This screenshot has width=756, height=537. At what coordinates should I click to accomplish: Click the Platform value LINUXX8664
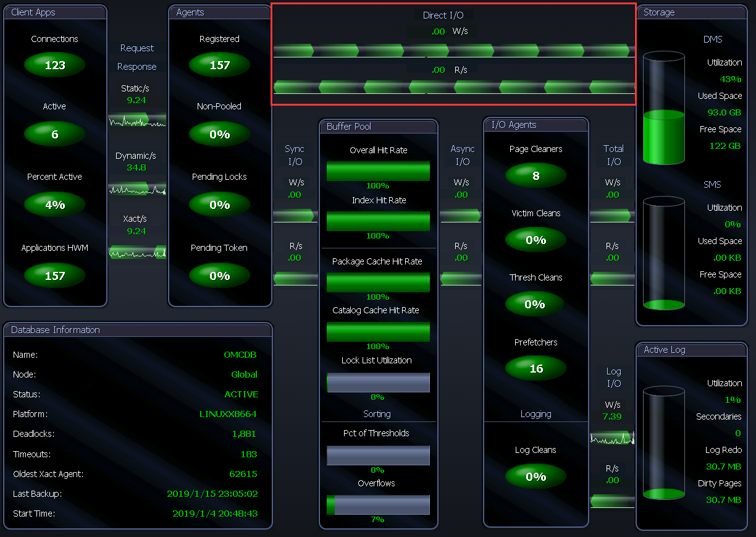[228, 414]
